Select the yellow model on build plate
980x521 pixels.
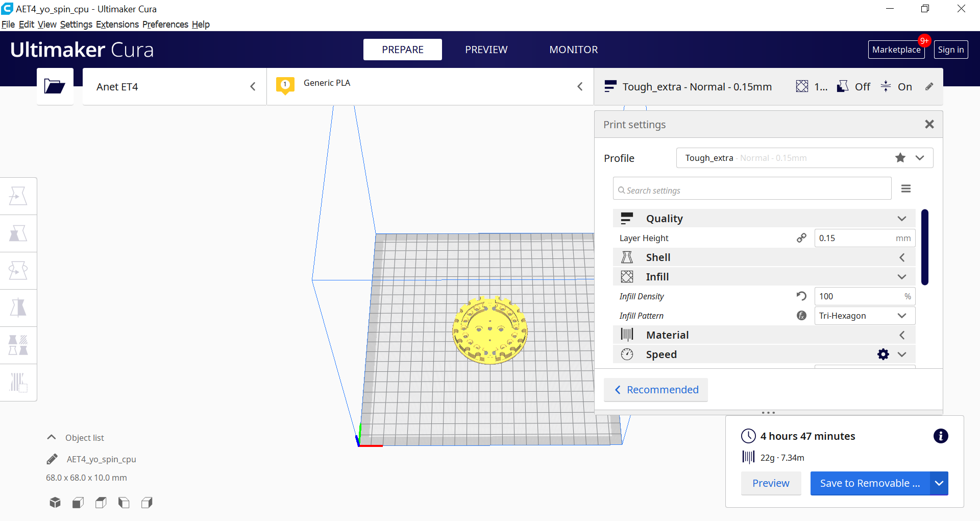pos(490,330)
